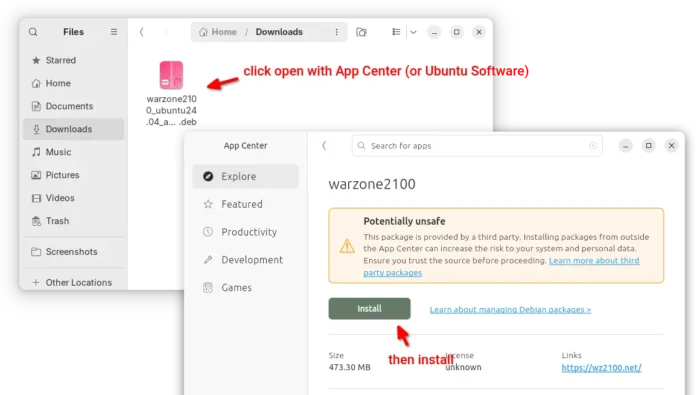Open the path bar three-dot menu
The image size is (700, 395).
337,32
